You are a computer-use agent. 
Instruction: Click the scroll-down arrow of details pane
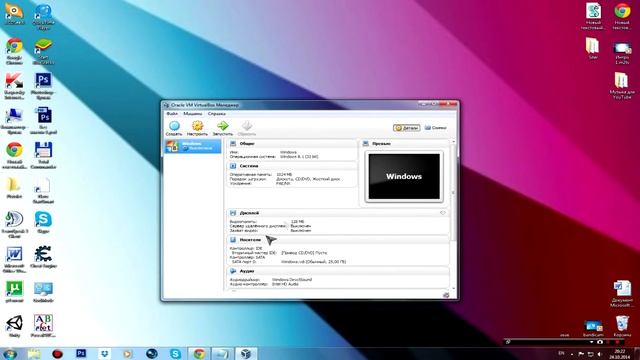point(453,288)
